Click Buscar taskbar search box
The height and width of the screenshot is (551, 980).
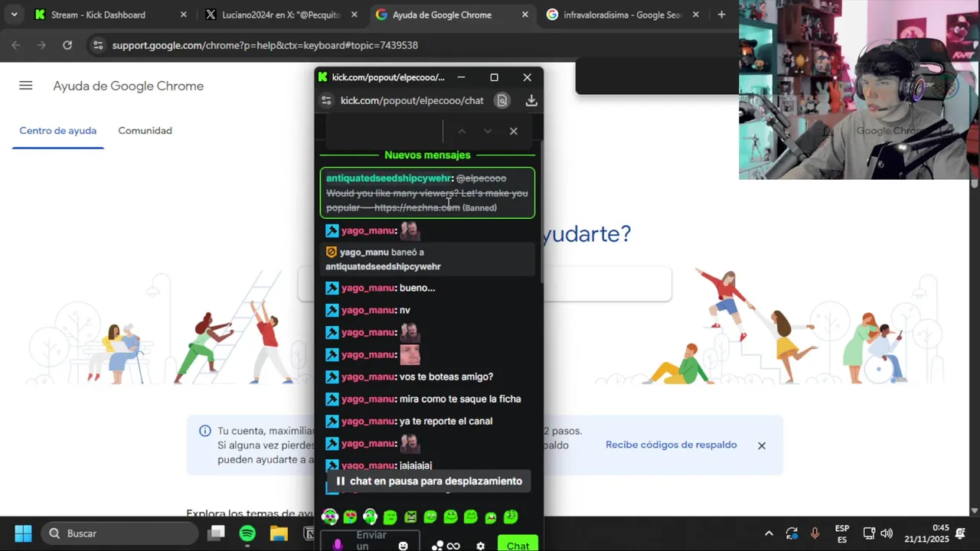pyautogui.click(x=120, y=533)
